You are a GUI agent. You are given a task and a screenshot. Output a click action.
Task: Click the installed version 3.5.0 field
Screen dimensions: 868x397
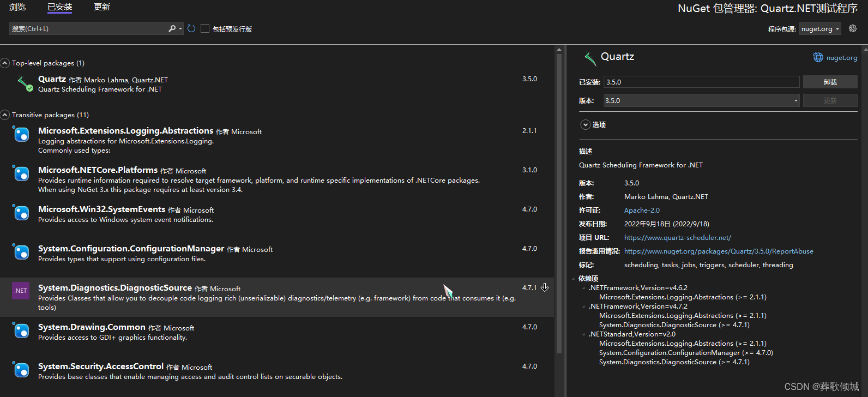702,82
